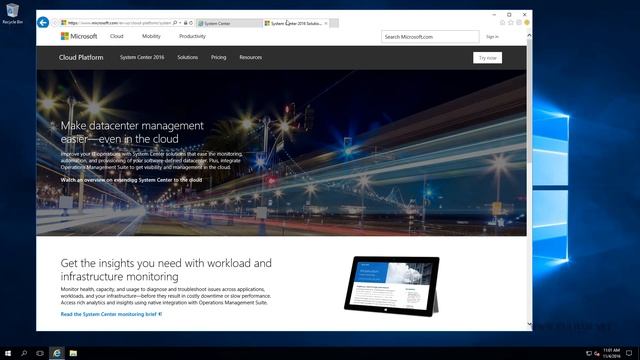Click the Search Microsoft.com field

click(430, 37)
